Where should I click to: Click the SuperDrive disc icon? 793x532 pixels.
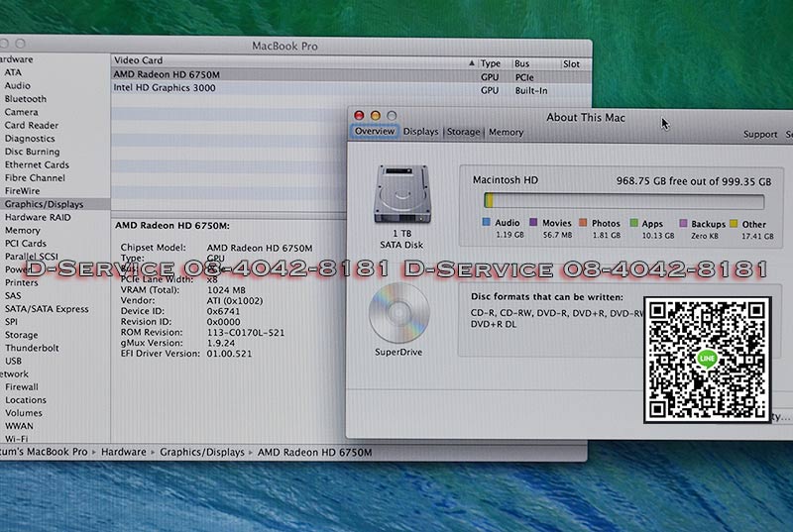click(x=399, y=313)
